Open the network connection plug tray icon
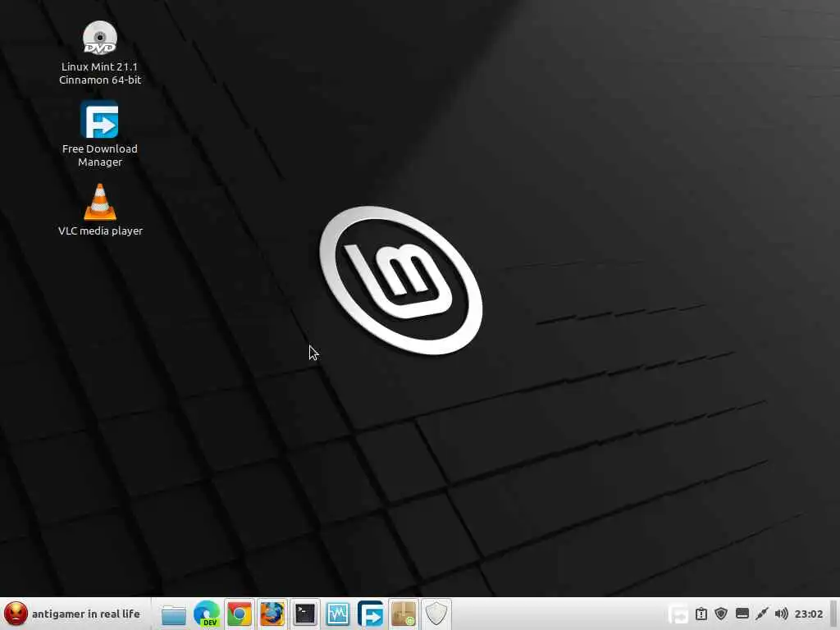 pos(762,614)
